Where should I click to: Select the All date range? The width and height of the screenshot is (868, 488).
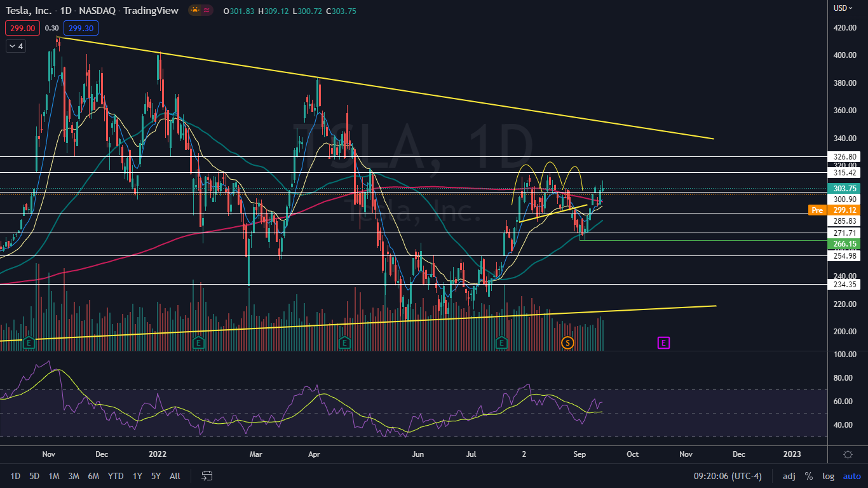[175, 476]
